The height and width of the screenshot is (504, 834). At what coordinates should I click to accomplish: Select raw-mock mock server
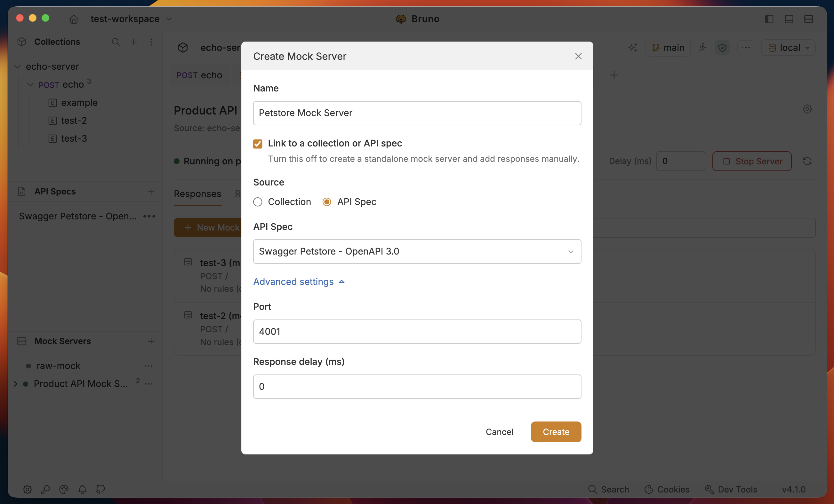tap(58, 366)
